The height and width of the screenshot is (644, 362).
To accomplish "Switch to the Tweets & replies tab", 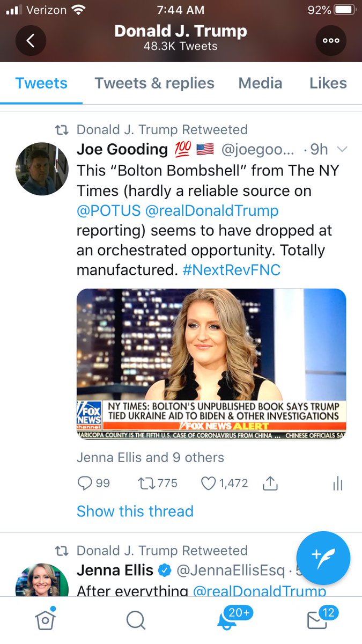I will [154, 83].
